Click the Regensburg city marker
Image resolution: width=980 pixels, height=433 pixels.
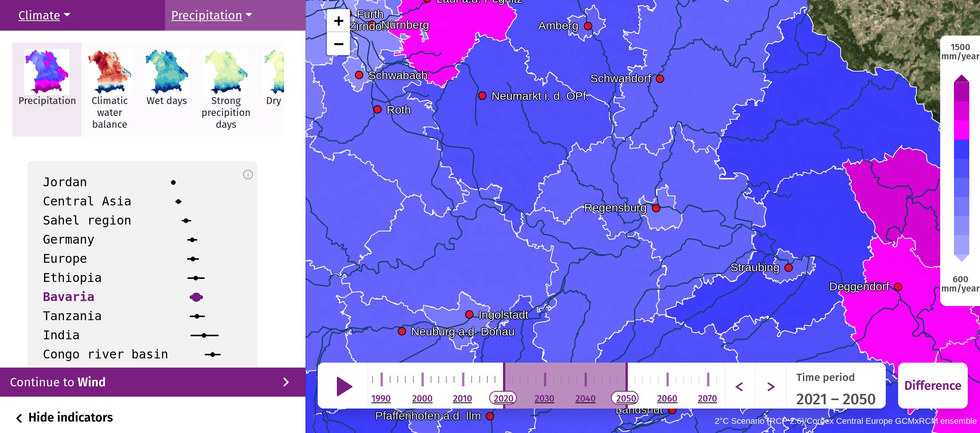[x=656, y=208]
